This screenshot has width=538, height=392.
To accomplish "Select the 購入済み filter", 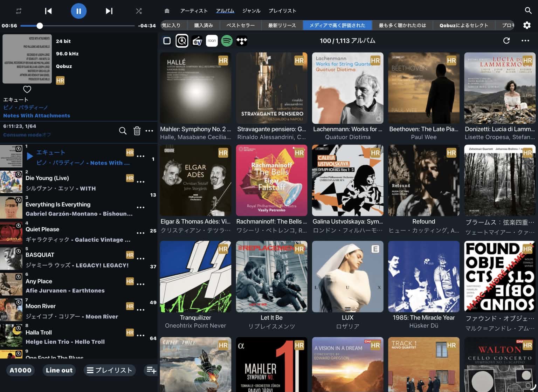I will 204,25.
